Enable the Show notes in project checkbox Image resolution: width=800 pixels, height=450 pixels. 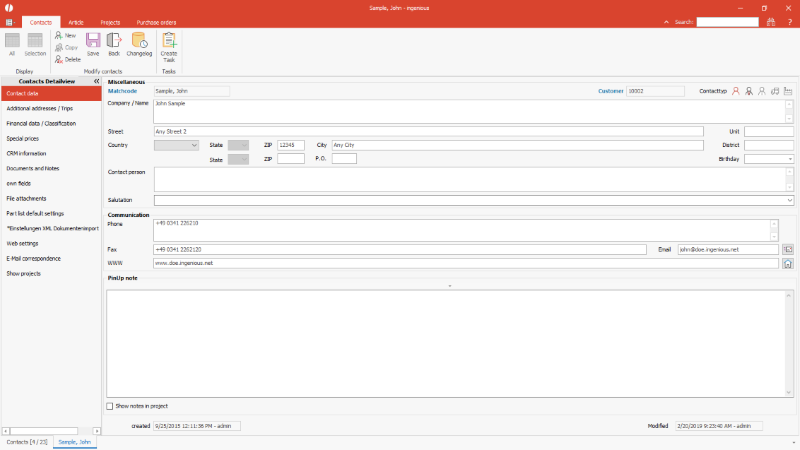point(110,406)
